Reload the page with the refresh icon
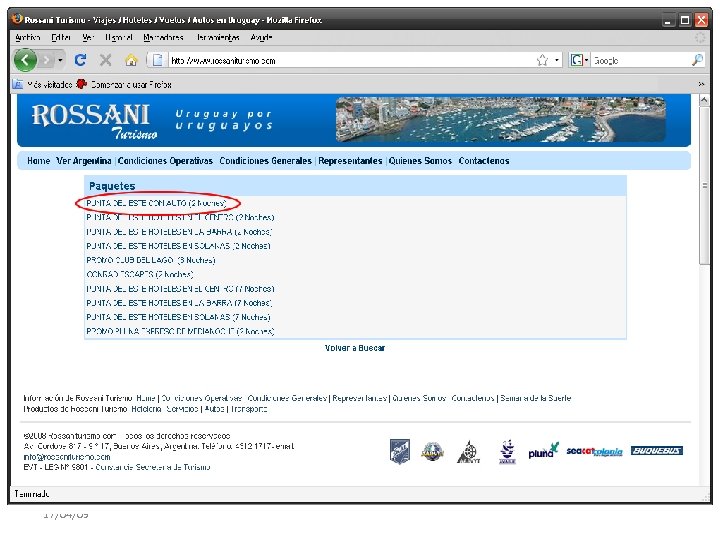 (x=80, y=60)
